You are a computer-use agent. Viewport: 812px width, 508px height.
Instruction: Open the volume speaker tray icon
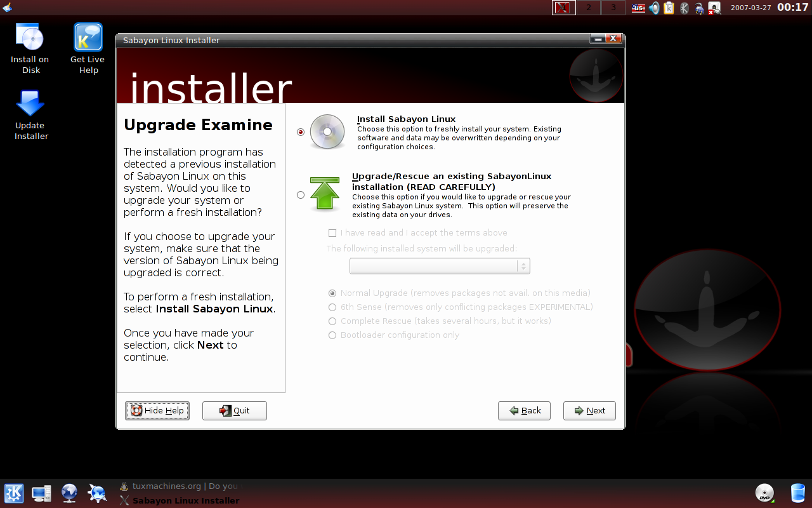(654, 8)
